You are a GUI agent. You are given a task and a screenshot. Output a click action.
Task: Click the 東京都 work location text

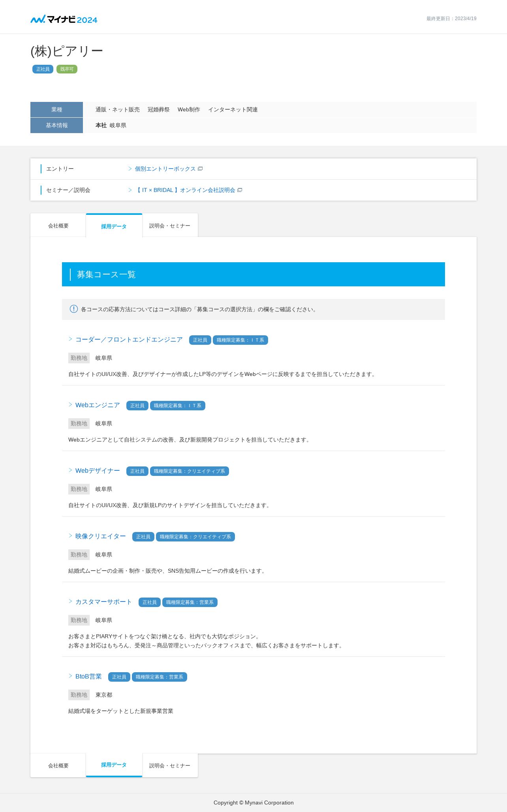click(104, 695)
